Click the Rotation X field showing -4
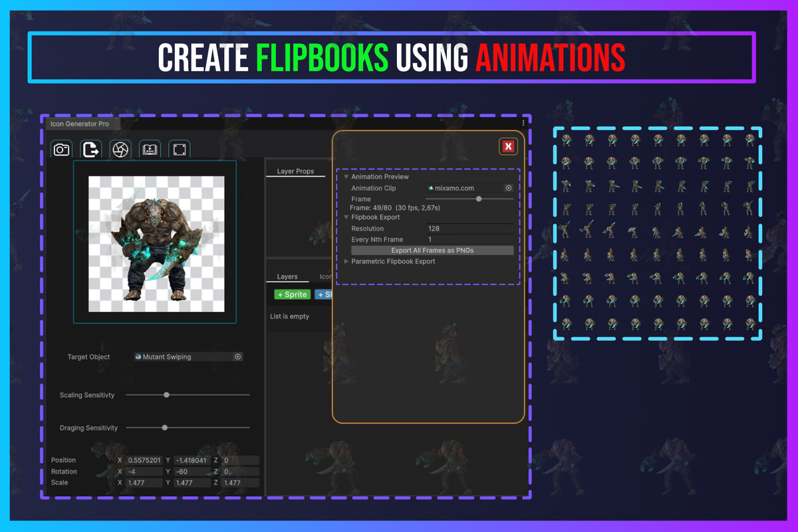Image resolution: width=798 pixels, height=532 pixels. [144, 471]
